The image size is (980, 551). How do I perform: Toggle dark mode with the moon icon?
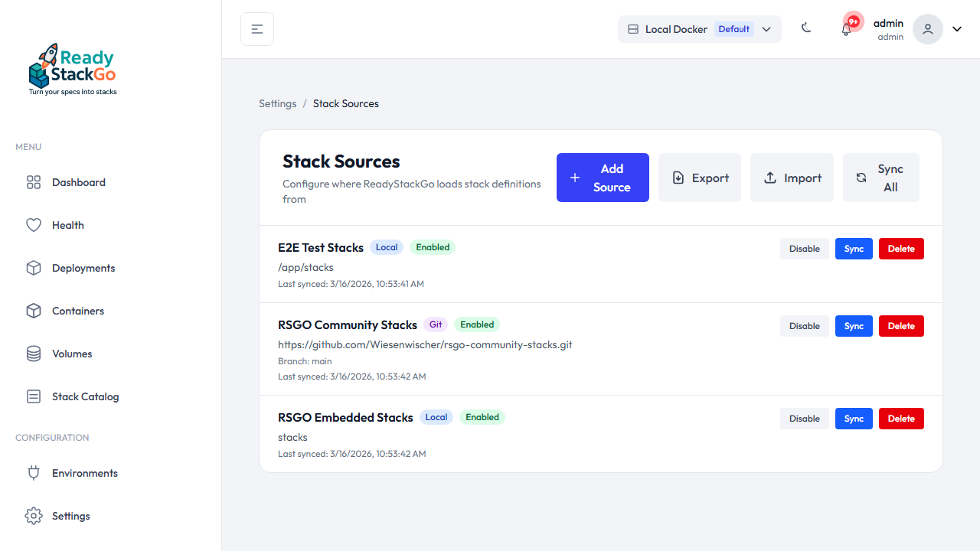coord(805,28)
